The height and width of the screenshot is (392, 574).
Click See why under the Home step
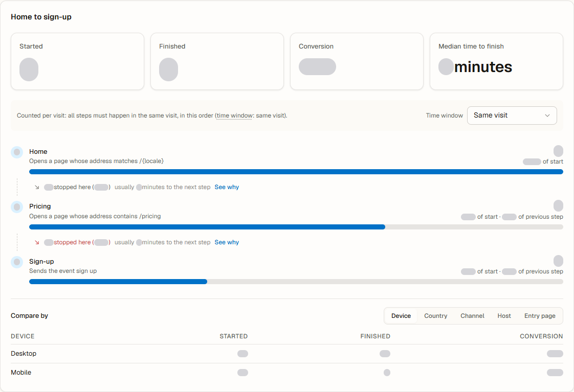(x=227, y=187)
